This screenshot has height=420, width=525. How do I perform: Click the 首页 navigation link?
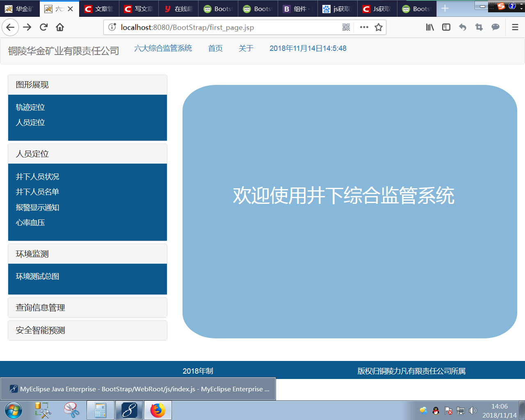215,48
